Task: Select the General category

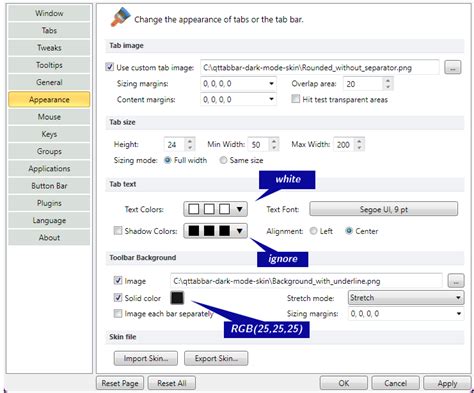Action: 49,82
